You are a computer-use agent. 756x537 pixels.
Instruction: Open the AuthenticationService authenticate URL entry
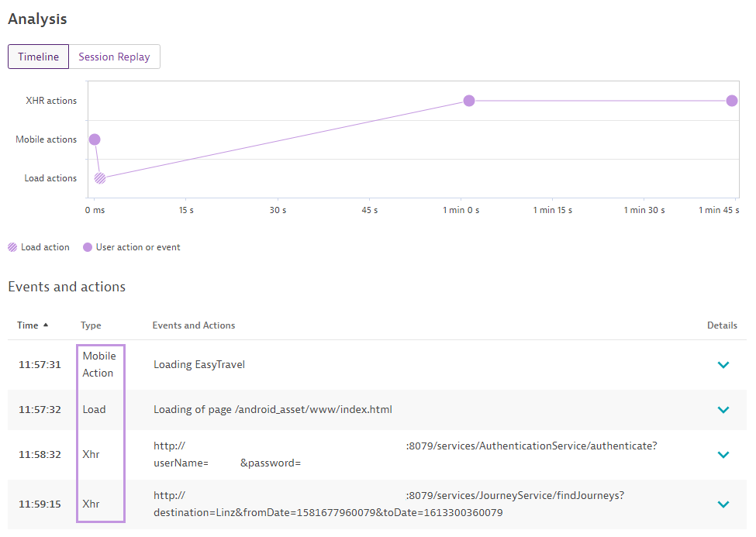[405, 454]
